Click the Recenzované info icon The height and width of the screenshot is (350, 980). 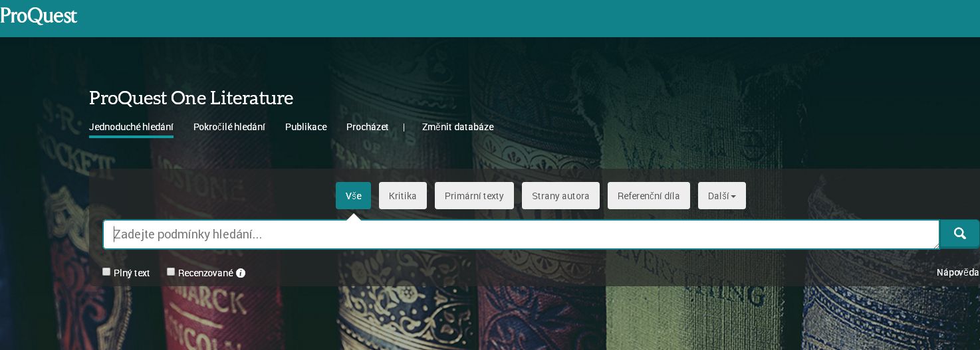(241, 273)
